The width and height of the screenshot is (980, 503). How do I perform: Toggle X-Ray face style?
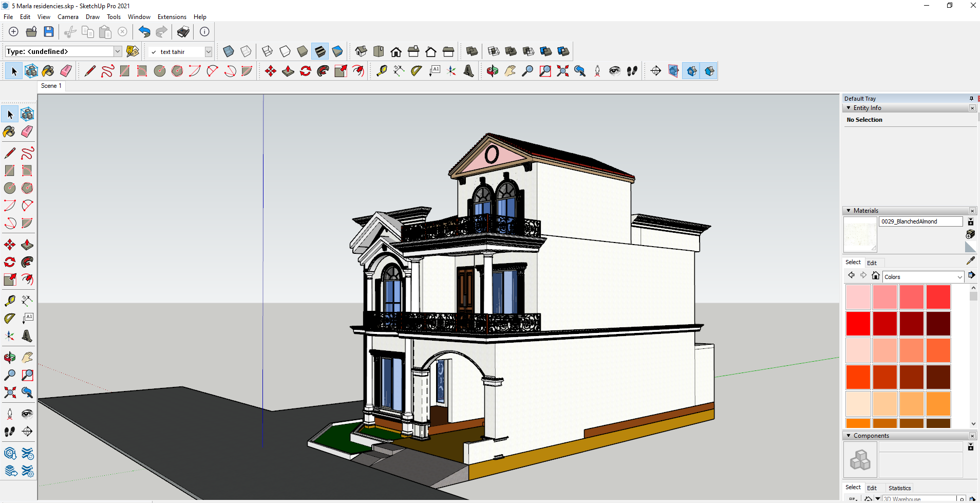pos(229,51)
